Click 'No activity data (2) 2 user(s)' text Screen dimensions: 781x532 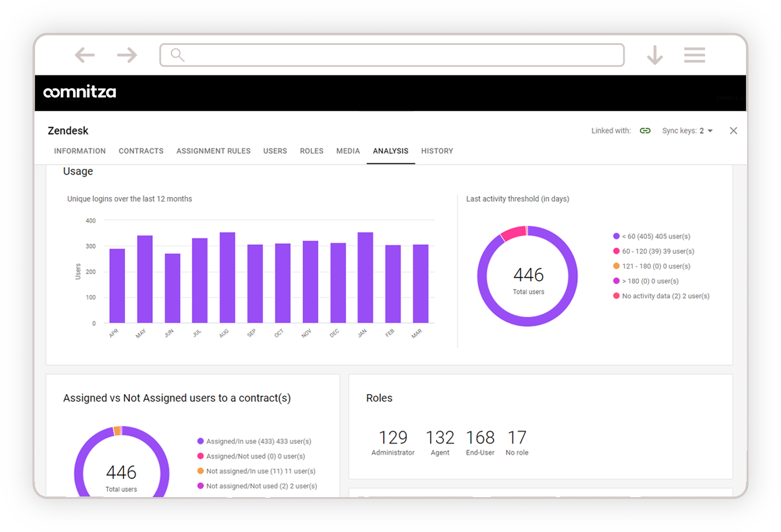coord(666,296)
